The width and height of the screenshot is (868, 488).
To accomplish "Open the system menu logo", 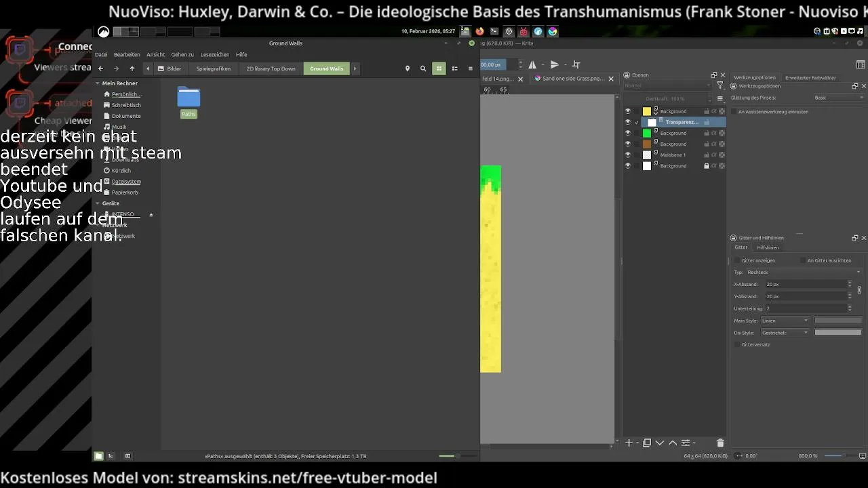I will point(103,31).
